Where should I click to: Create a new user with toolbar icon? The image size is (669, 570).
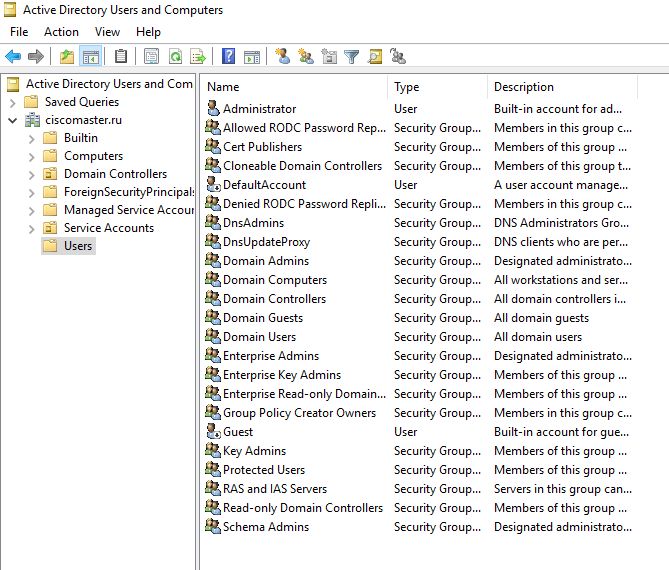(x=282, y=56)
